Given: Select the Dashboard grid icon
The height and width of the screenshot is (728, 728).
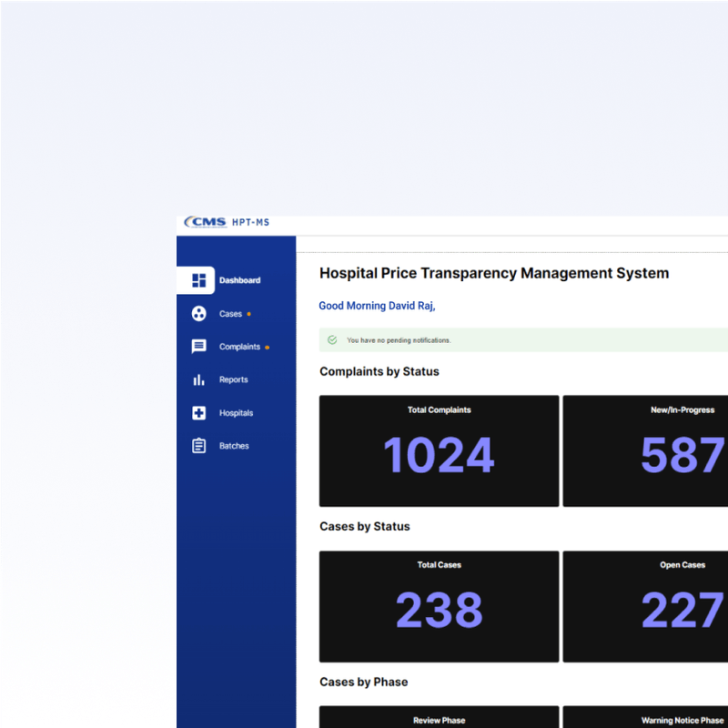Looking at the screenshot, I should (x=197, y=279).
